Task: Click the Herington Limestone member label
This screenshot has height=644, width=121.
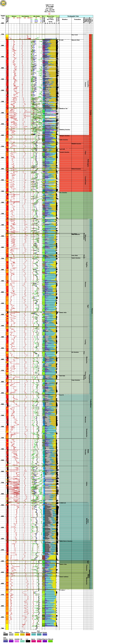Action: coord(65,136)
